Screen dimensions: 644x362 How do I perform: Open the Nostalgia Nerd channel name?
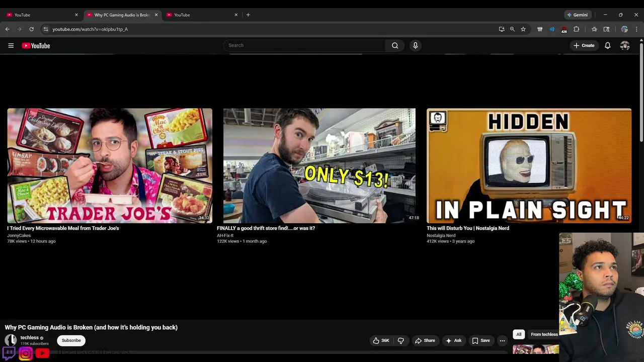point(441,235)
